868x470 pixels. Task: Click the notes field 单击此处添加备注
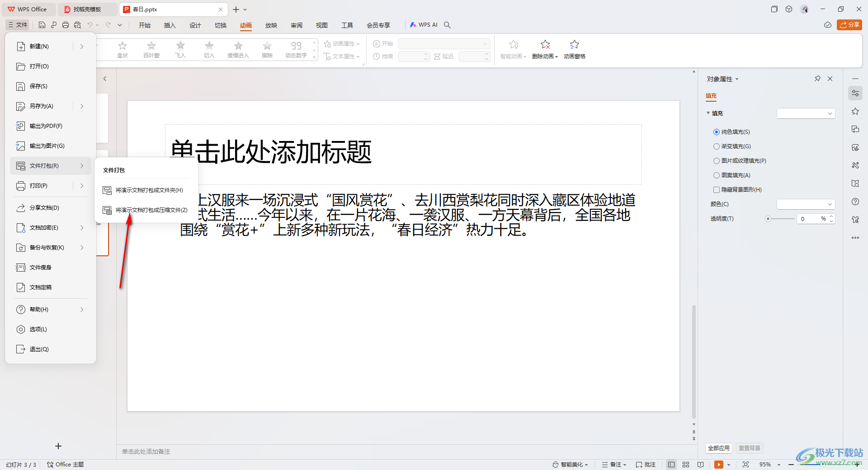[x=146, y=451]
